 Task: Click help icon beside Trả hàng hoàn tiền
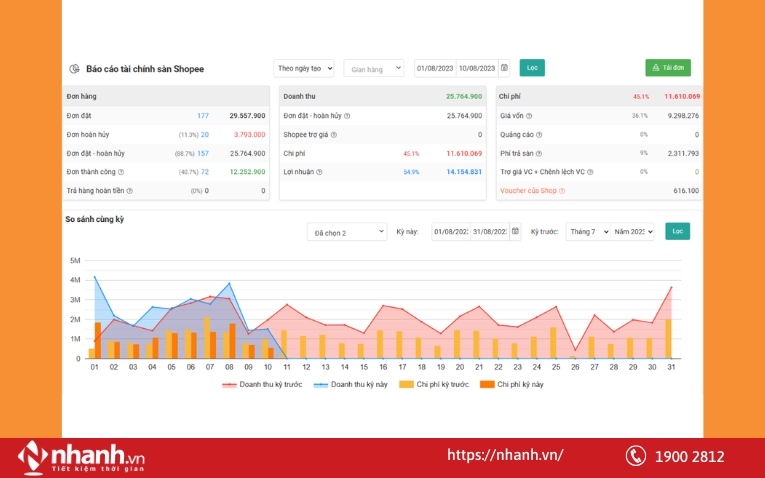(129, 191)
